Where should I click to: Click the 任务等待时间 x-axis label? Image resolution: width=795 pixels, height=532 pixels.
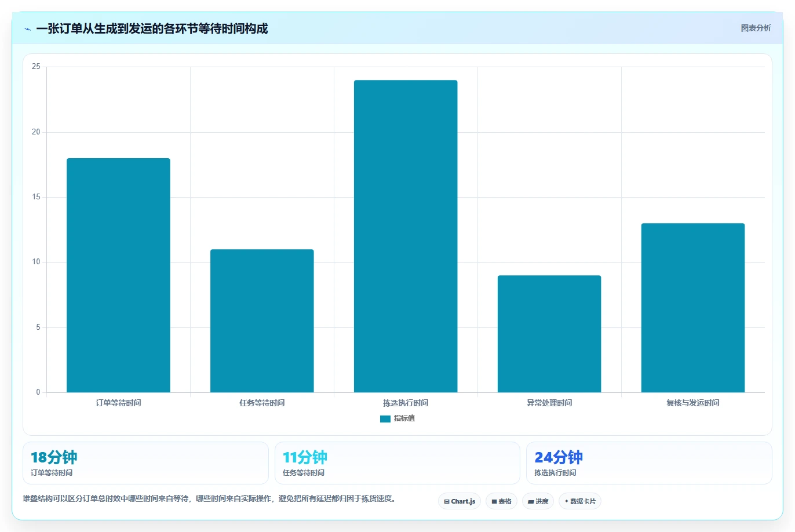(x=262, y=403)
